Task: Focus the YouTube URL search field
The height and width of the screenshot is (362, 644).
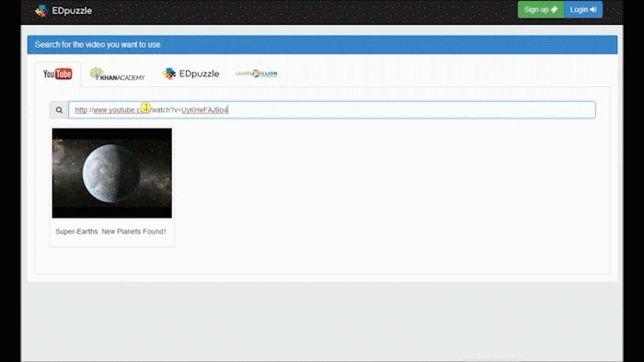Action: pos(332,110)
